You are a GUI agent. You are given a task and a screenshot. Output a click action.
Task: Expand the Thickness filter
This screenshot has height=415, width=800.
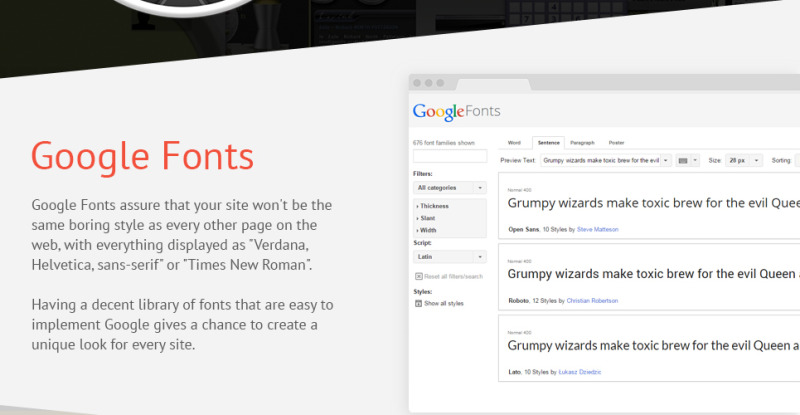pyautogui.click(x=433, y=206)
